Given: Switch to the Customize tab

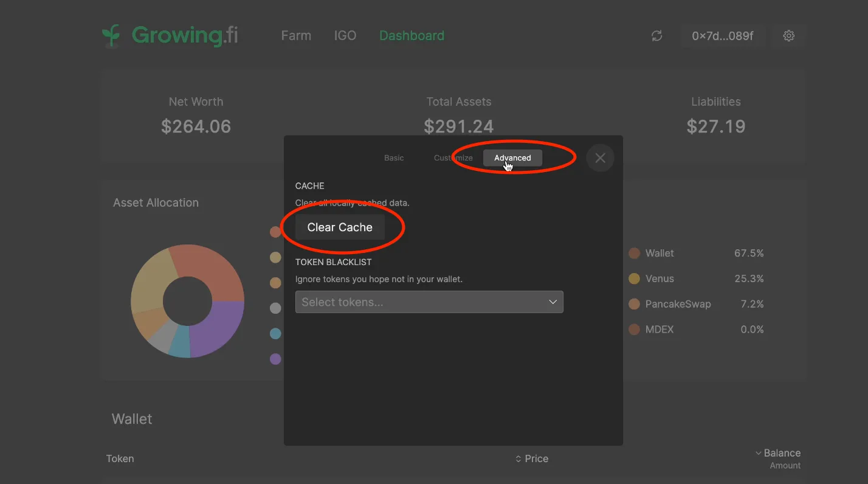Looking at the screenshot, I should [453, 158].
